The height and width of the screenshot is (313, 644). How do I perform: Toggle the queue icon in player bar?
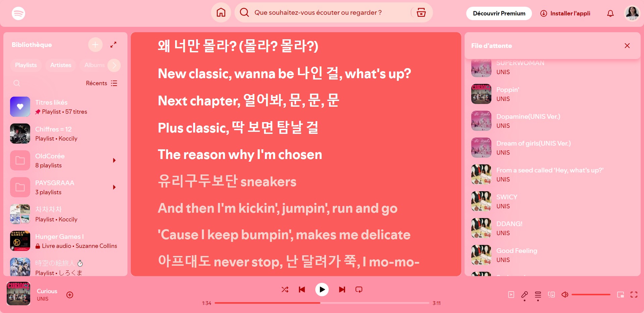538,295
